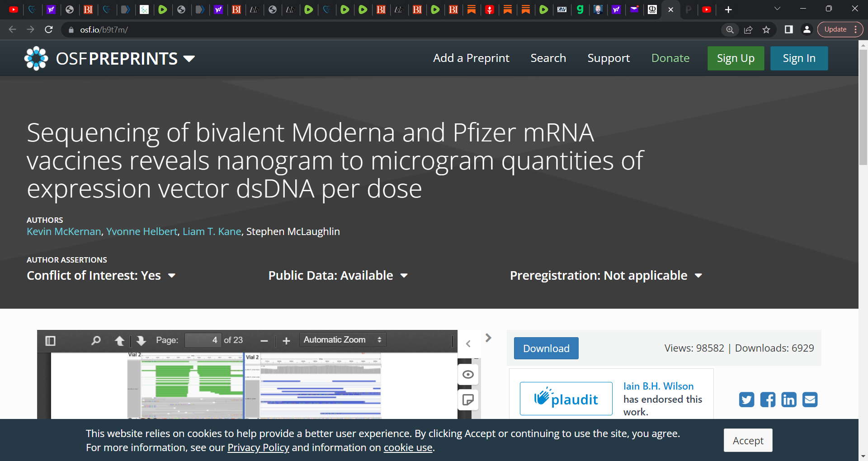Bookmark this page with star icon
This screenshot has width=868, height=461.
click(766, 29)
